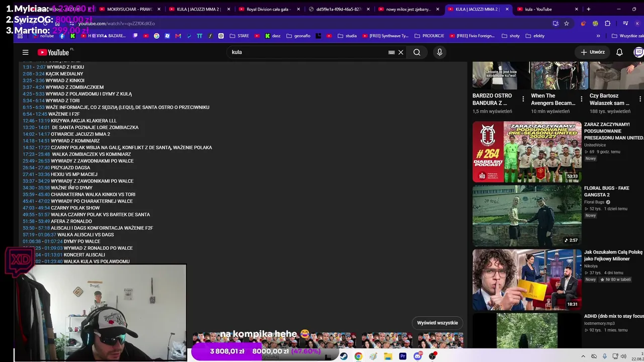Close the active 'KULA | JACUZZI MMA 2' tab

point(507,9)
